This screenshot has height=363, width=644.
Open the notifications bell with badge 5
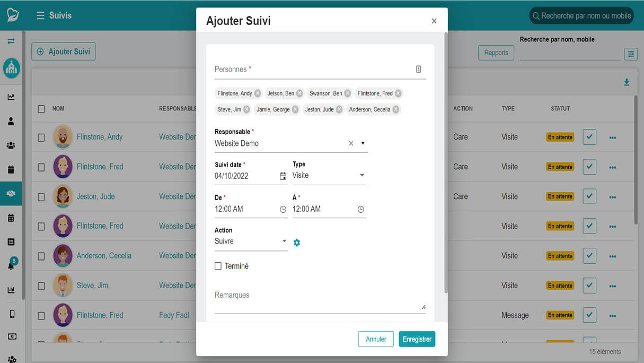click(x=11, y=265)
